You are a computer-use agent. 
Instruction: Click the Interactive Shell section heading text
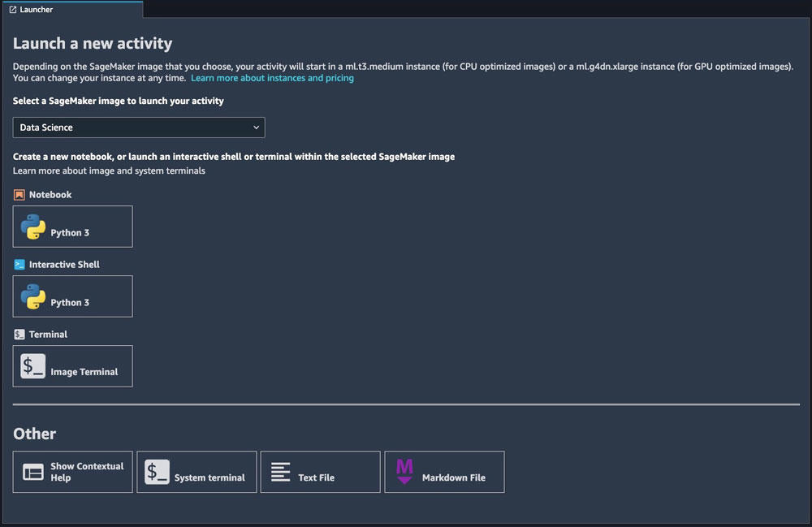[64, 265]
